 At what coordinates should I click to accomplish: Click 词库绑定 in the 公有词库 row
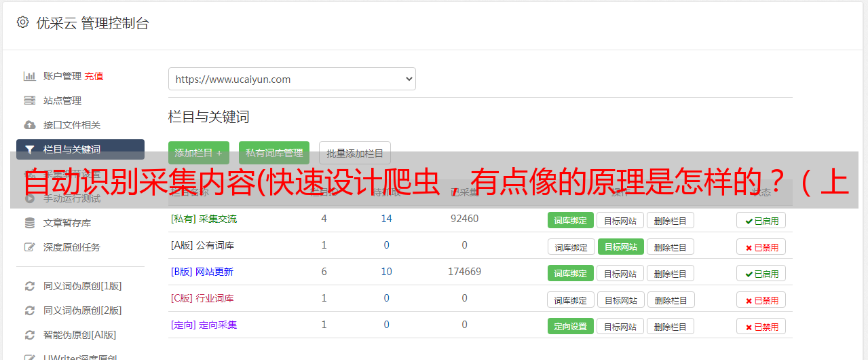(x=571, y=247)
